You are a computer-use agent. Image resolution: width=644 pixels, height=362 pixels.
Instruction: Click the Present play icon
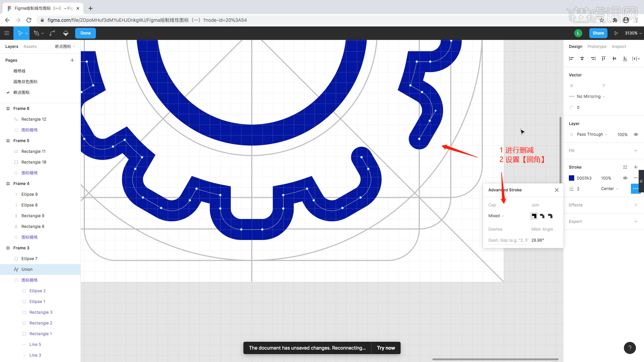point(616,33)
